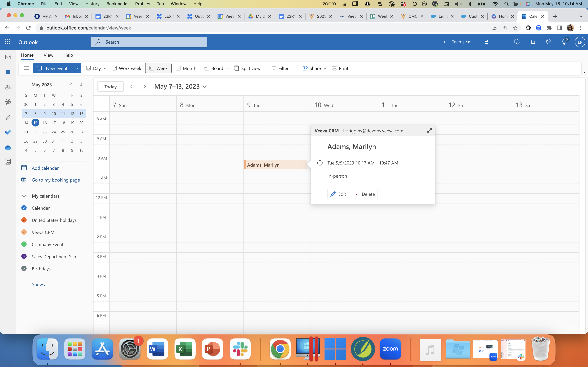Click the Outlook Search field

pyautogui.click(x=149, y=42)
